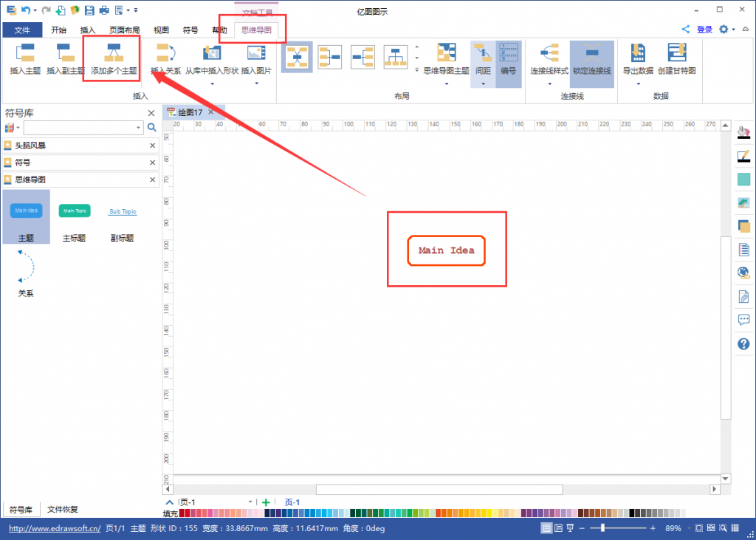The image size is (756, 540).
Task: Open the 文件 (File) menu
Action: point(22,30)
